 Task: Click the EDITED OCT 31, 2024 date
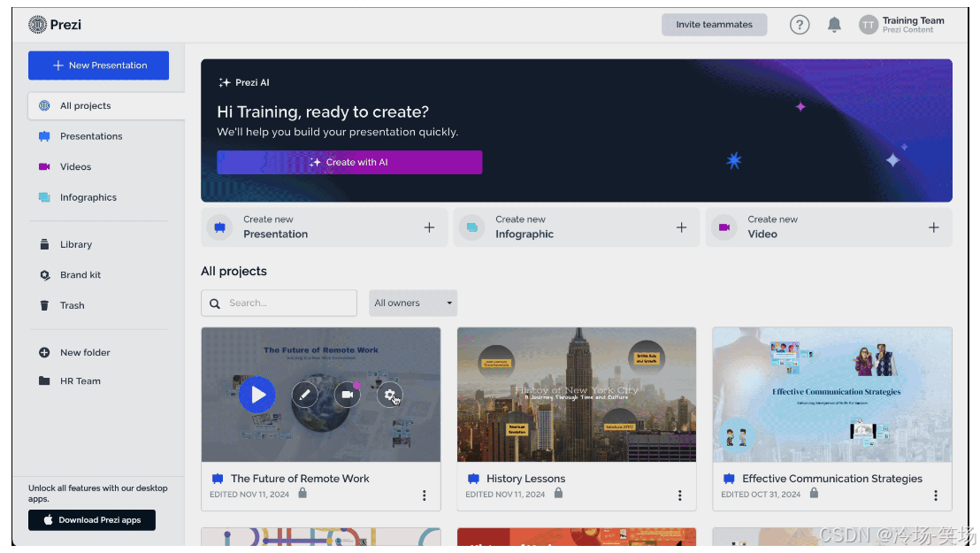761,495
